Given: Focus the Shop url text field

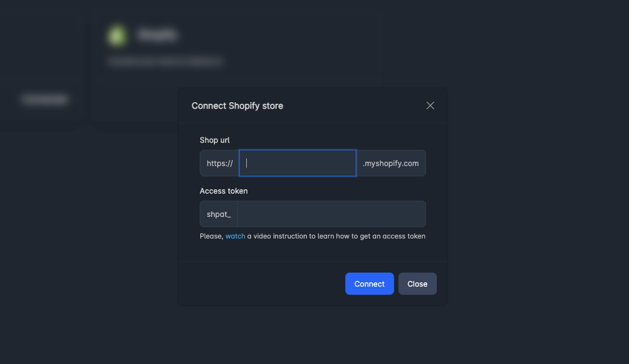Looking at the screenshot, I should [298, 163].
